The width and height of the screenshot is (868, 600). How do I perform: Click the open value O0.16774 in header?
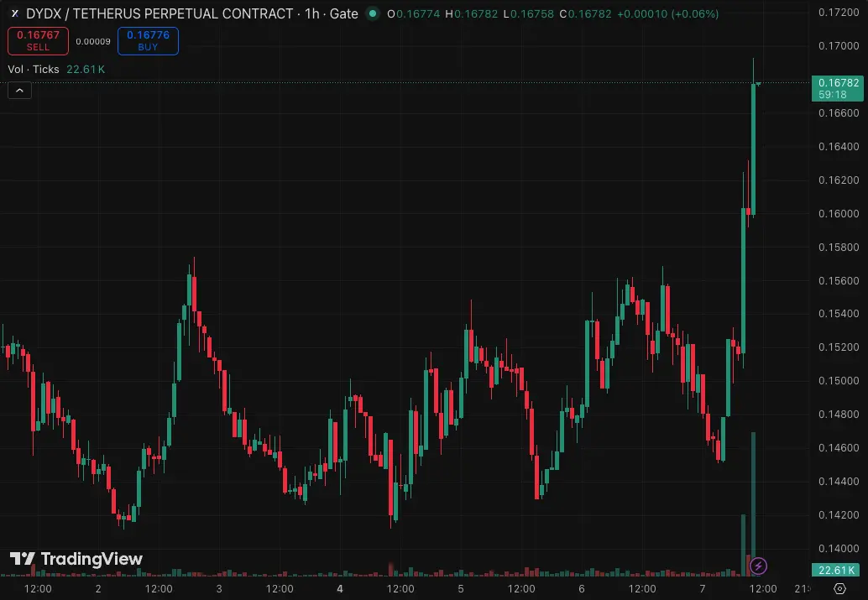coord(413,13)
